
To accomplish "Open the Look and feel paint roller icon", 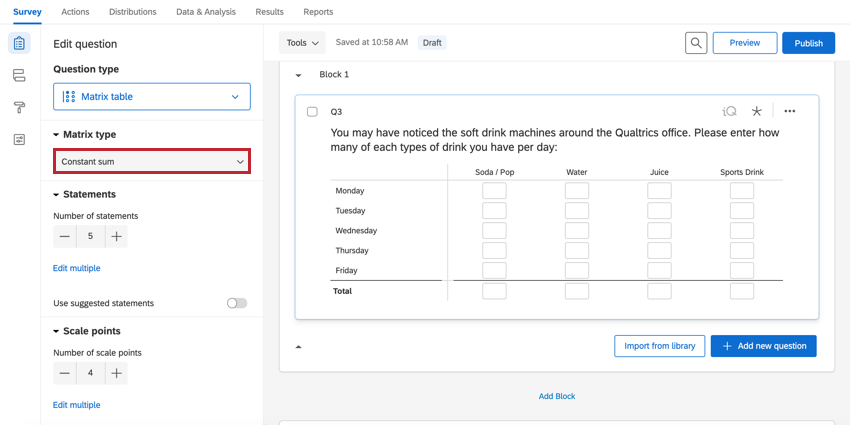I will [x=19, y=108].
